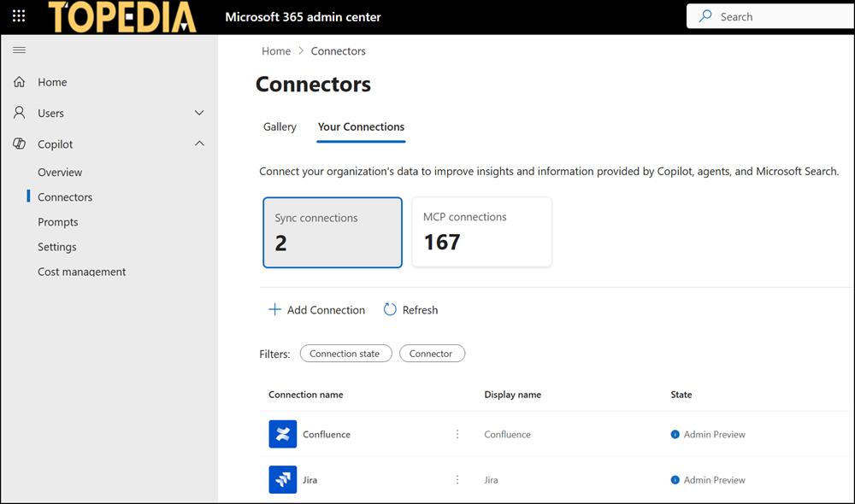Sort by Display name column header

(512, 395)
